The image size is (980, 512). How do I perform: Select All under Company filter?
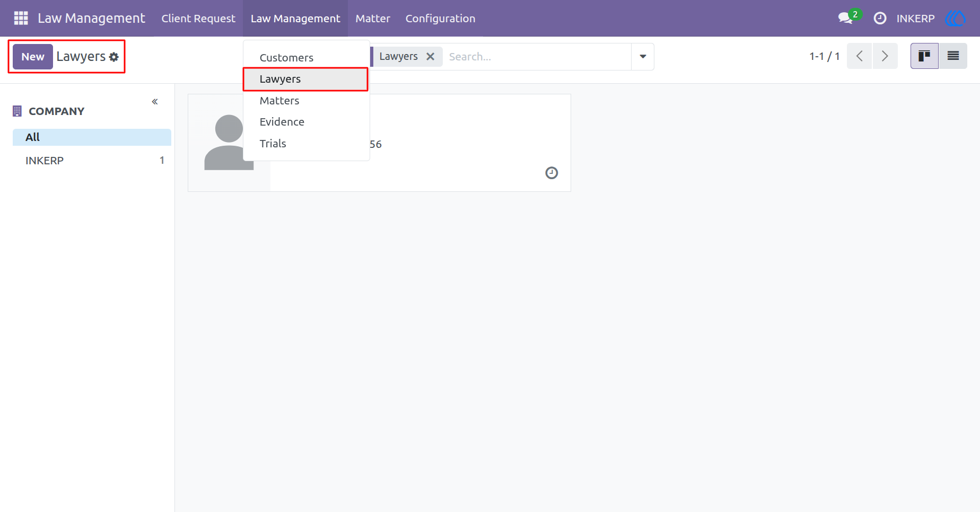click(92, 137)
